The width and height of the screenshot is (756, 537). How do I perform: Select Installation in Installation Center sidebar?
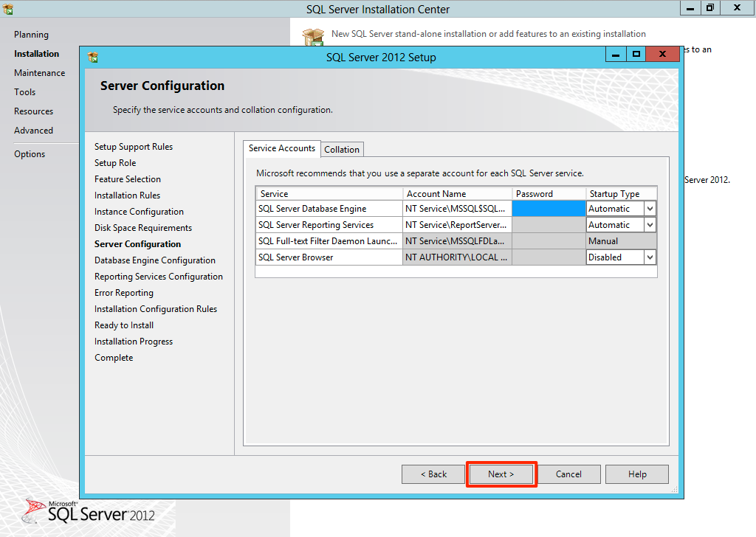(37, 54)
